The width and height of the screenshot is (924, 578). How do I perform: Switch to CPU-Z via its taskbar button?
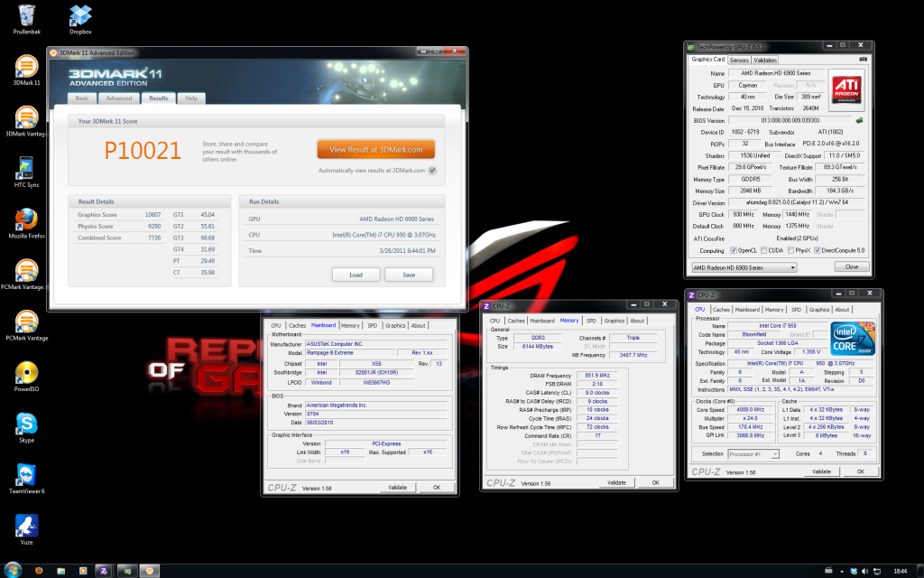pos(105,571)
